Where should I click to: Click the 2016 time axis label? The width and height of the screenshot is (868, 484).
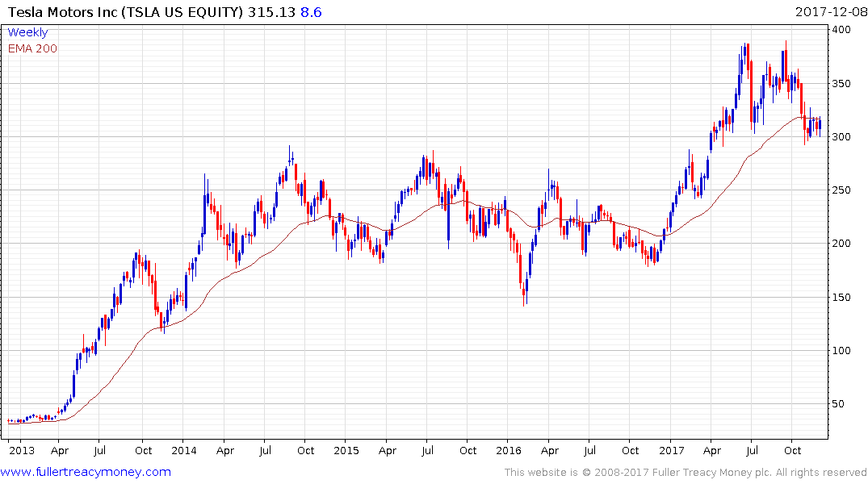509,450
